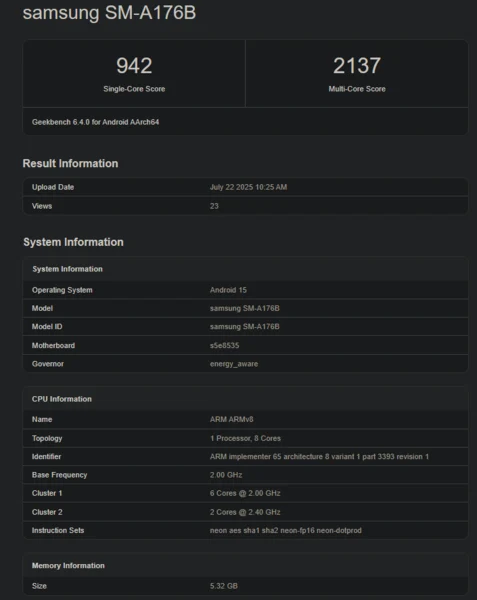Select base frequency value 2.00 GHz

226,475
